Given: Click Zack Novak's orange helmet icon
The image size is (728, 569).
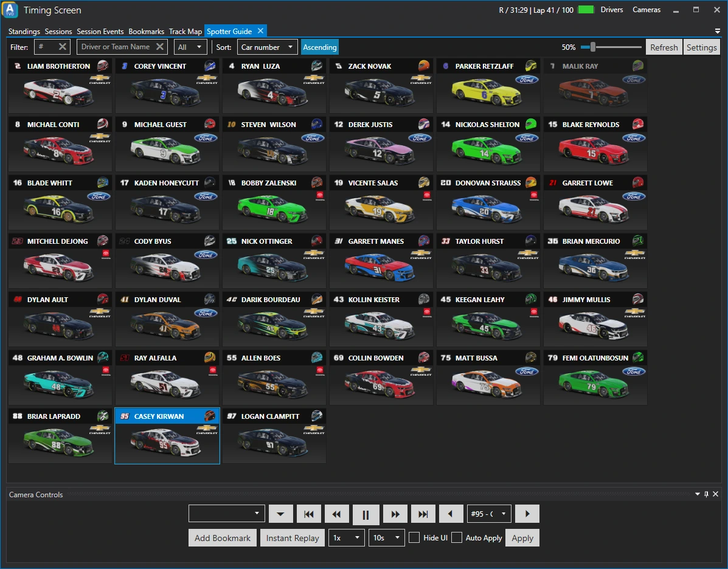Looking at the screenshot, I should coord(424,66).
